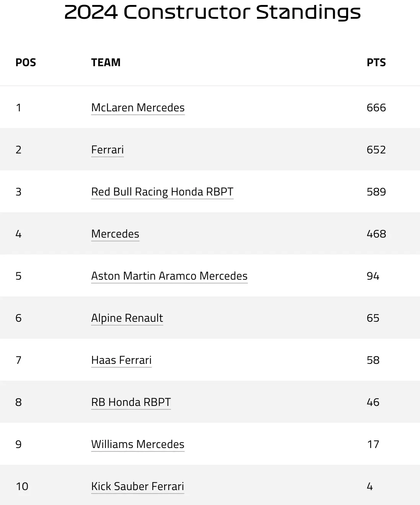Open the Williams Mercedes team link
Screen dimensions: 420x505
coord(138,444)
